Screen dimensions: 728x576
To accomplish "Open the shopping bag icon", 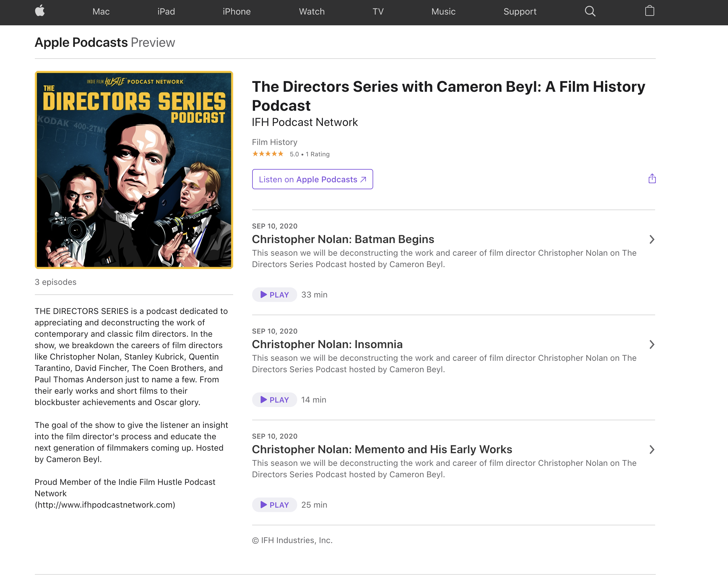I will pos(649,11).
